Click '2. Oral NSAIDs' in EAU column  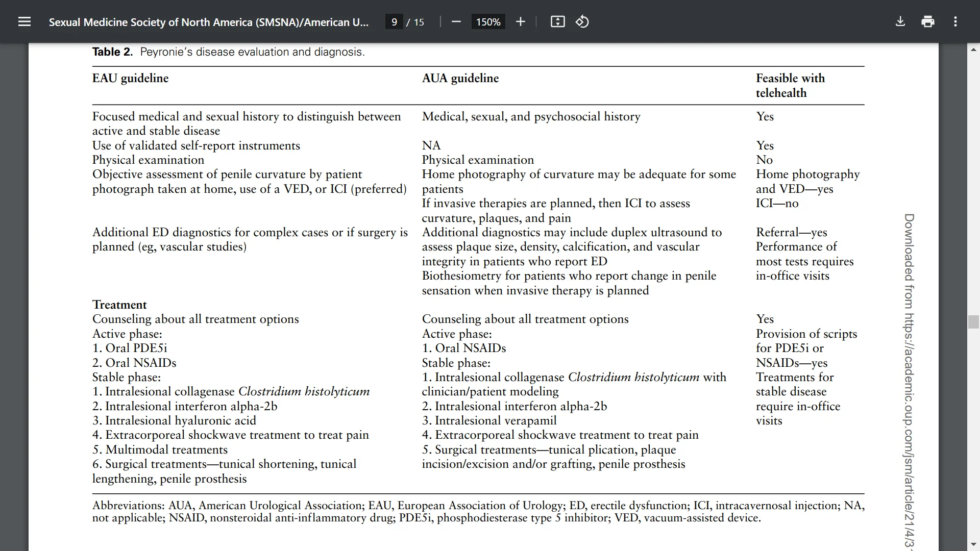pos(134,363)
